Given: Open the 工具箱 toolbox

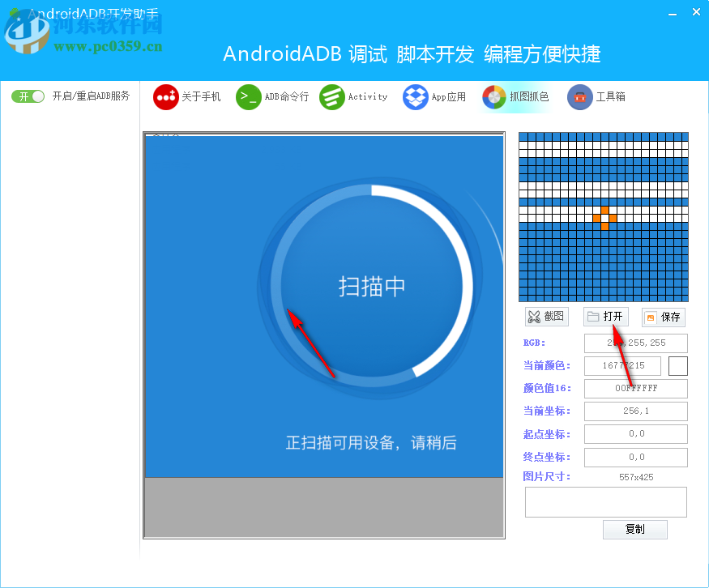Looking at the screenshot, I should coord(596,96).
